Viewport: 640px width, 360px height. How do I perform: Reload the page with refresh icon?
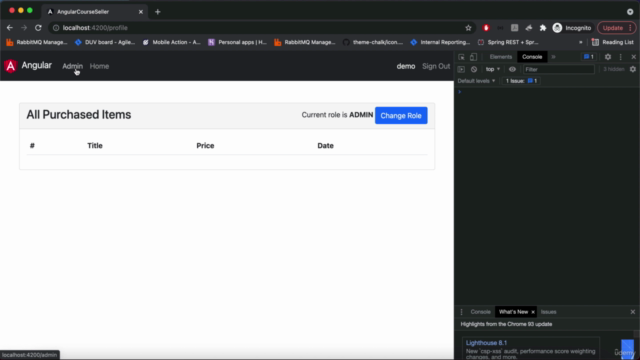click(x=38, y=28)
